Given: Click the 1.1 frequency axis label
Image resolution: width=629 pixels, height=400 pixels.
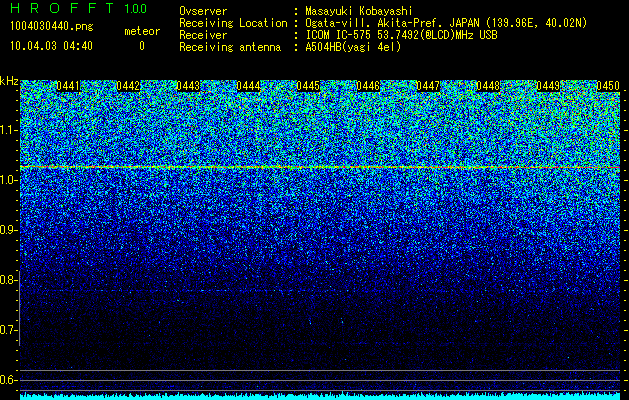Looking at the screenshot, I should pyautogui.click(x=8, y=130).
